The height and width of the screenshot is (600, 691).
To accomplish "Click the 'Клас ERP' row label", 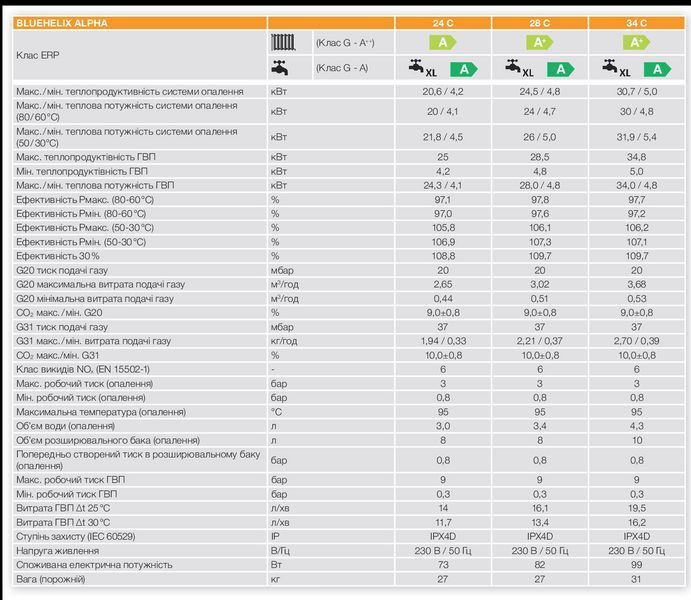I will click(37, 55).
